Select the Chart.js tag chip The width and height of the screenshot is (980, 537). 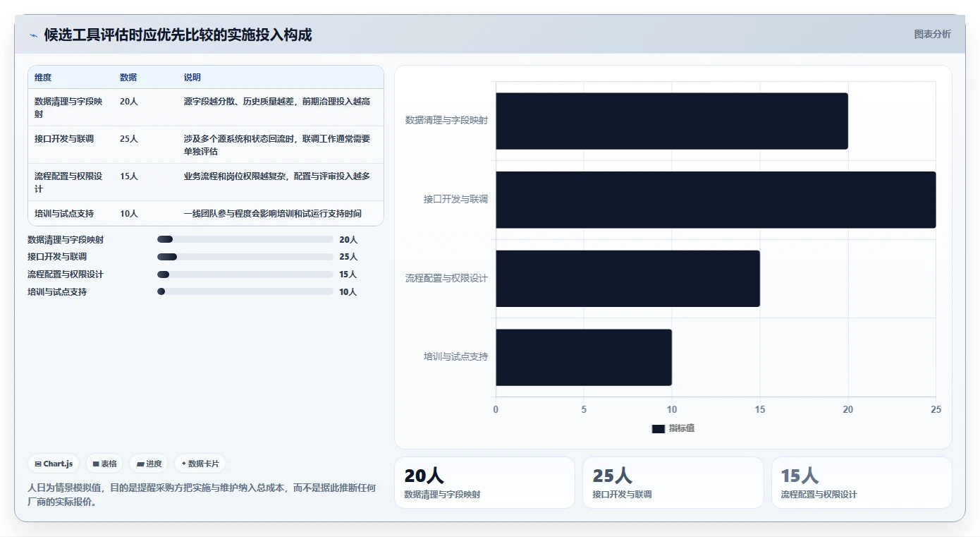[54, 464]
